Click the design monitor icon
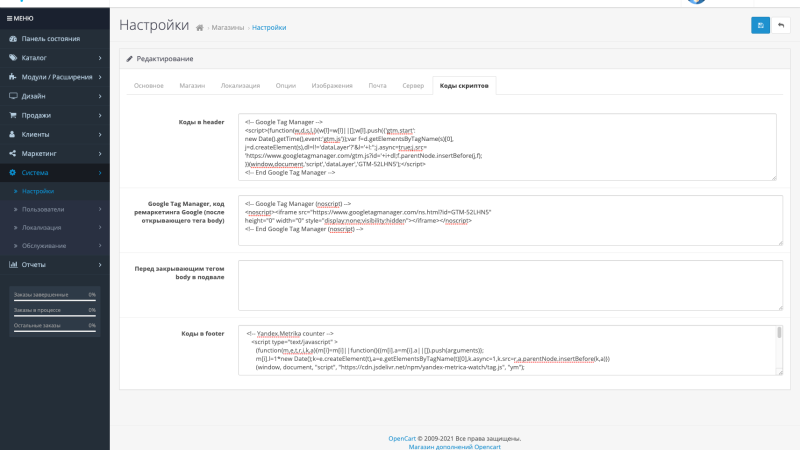This screenshot has width=800, height=450. tap(13, 96)
